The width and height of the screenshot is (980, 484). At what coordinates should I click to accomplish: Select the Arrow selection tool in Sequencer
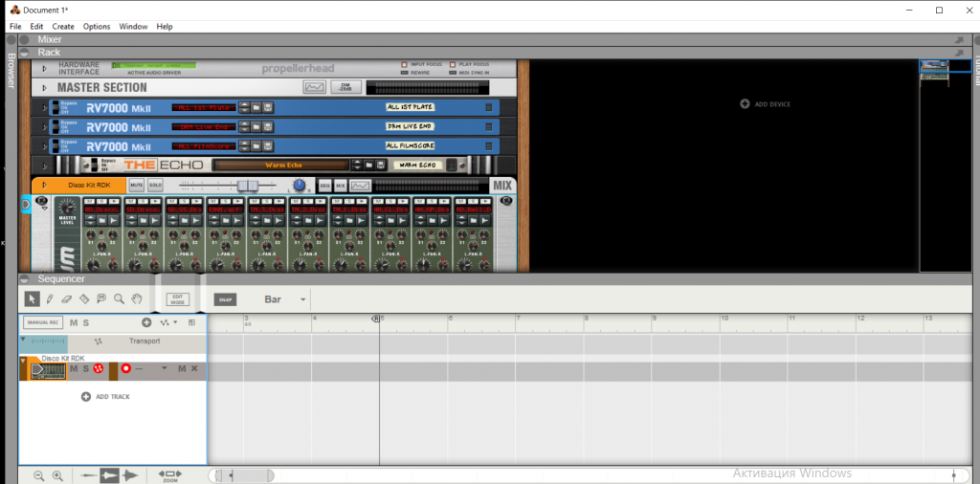33,299
